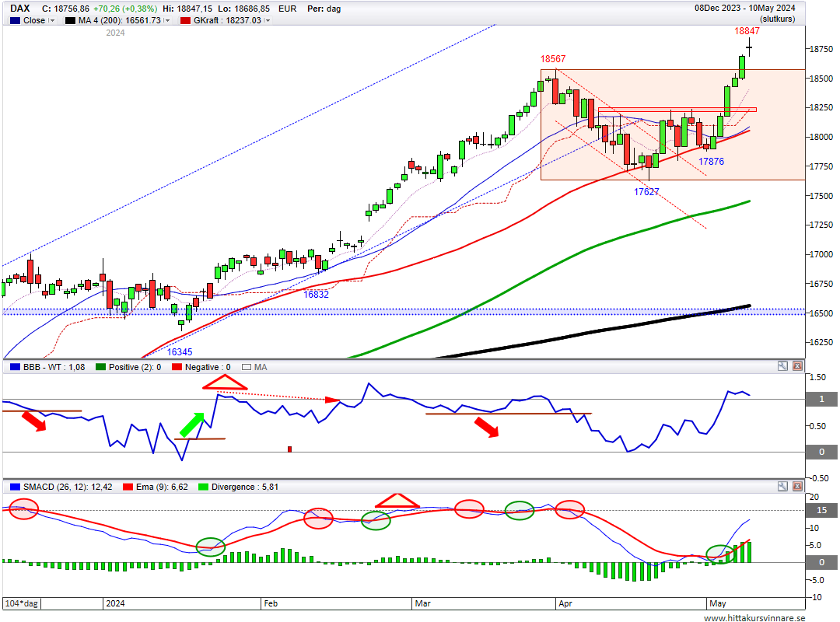Click the red Negative legend swatch
Viewport: 840px width, 622px height.
pyautogui.click(x=177, y=367)
